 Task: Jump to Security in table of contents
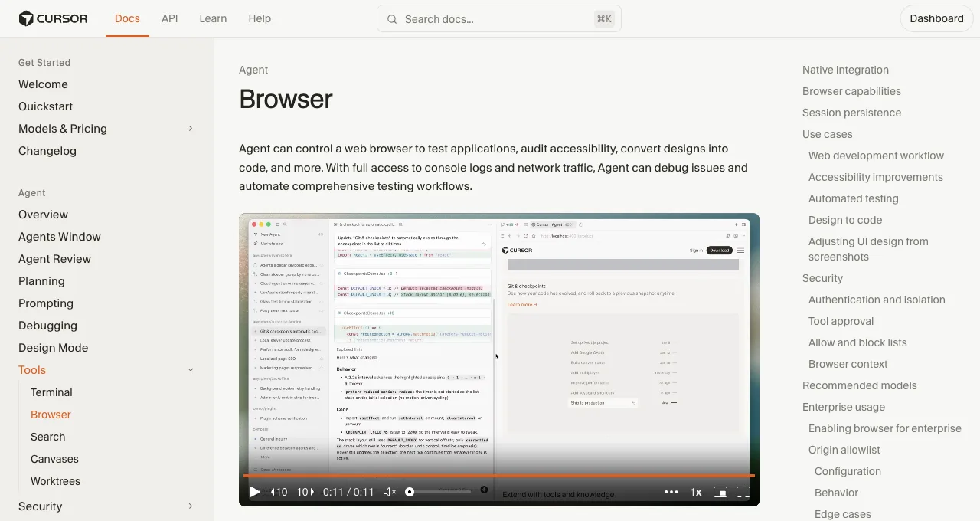tap(822, 278)
